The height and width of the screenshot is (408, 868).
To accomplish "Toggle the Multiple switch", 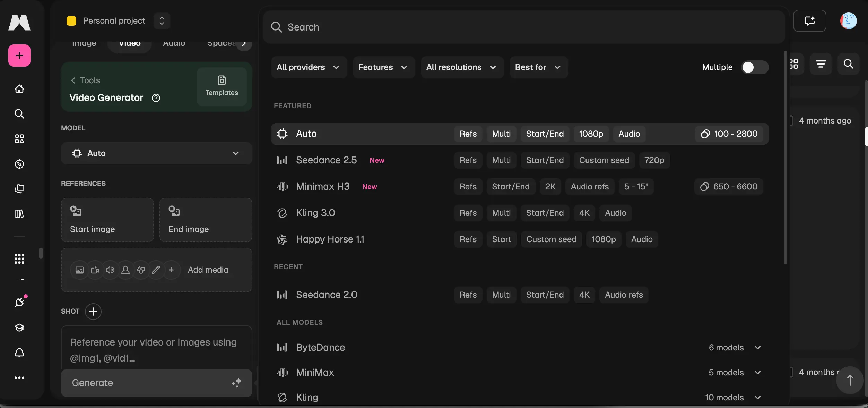I will [x=755, y=67].
